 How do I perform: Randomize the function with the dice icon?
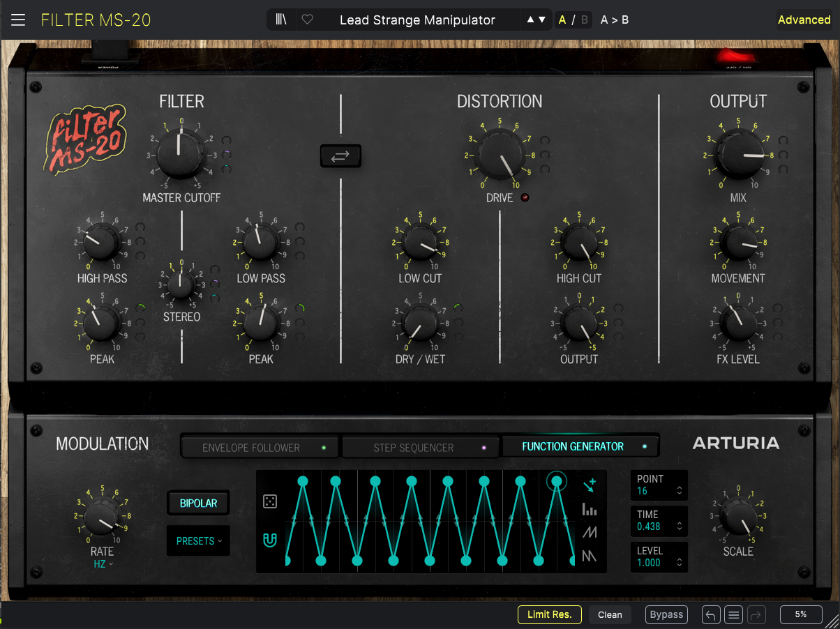[270, 501]
